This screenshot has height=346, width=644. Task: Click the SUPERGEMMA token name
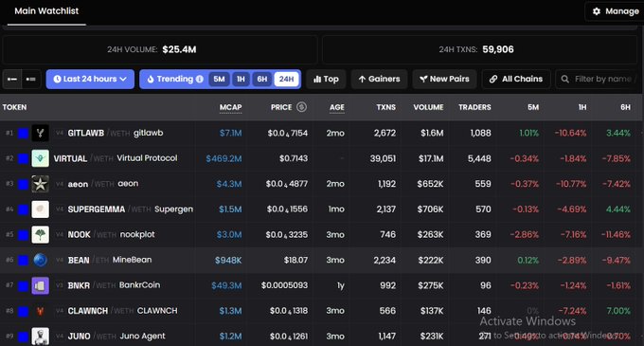pyautogui.click(x=96, y=209)
